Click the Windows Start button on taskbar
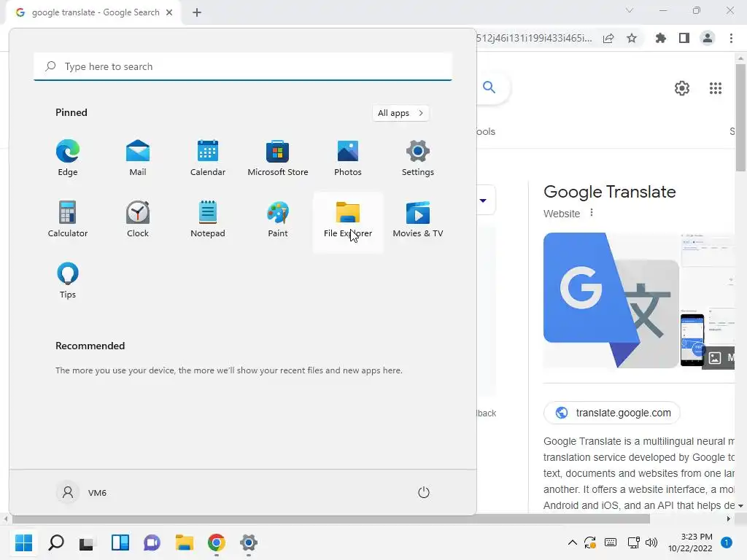Screen dimensions: 747x560 (x=24, y=542)
